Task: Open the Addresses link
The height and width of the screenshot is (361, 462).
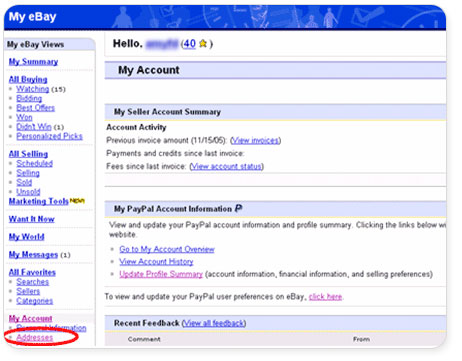Action: pyautogui.click(x=35, y=337)
